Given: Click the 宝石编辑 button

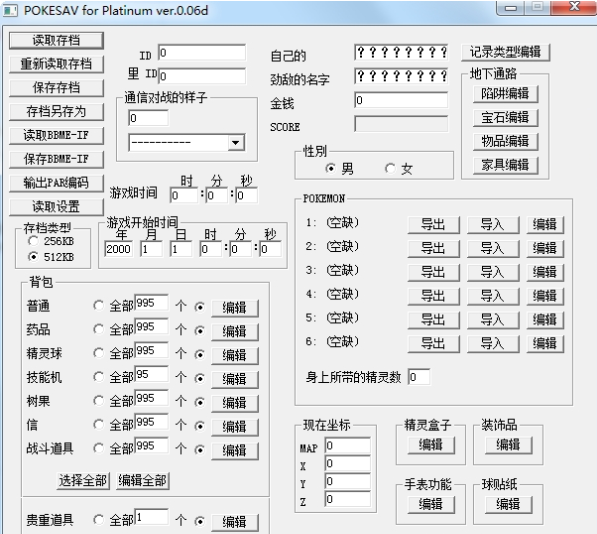Looking at the screenshot, I should [505, 118].
